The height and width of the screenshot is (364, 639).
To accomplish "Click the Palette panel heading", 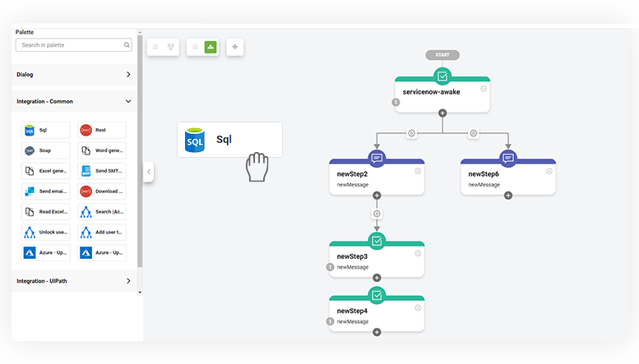I will pos(25,32).
